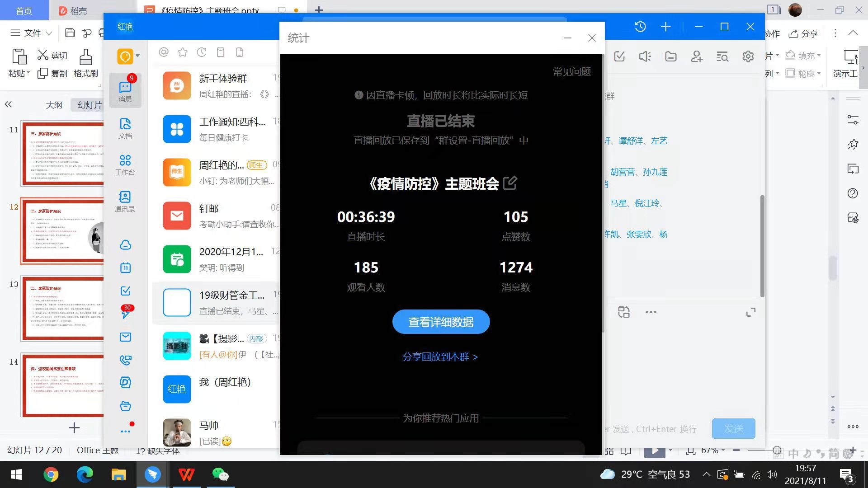Open the phone call icon in DingTalk sidebar
The width and height of the screenshot is (868, 488).
(125, 360)
